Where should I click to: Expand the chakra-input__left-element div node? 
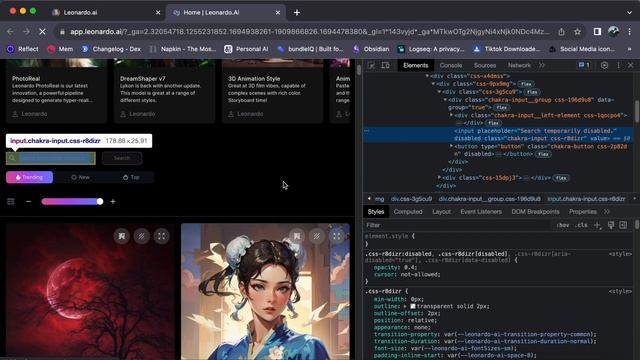click(x=451, y=115)
